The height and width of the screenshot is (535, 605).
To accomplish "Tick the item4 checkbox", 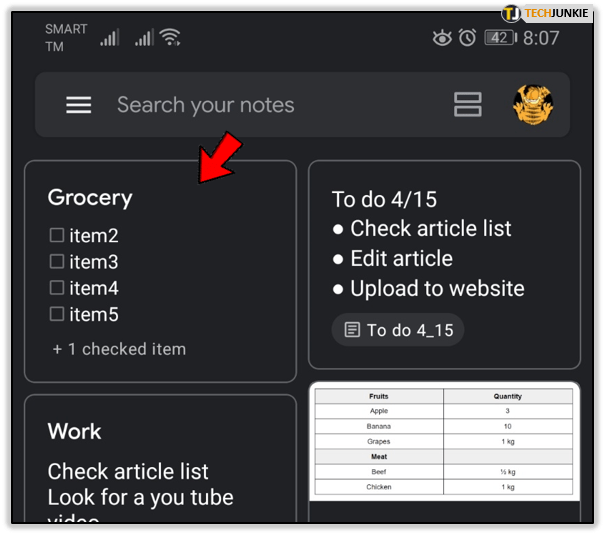I will [x=57, y=288].
